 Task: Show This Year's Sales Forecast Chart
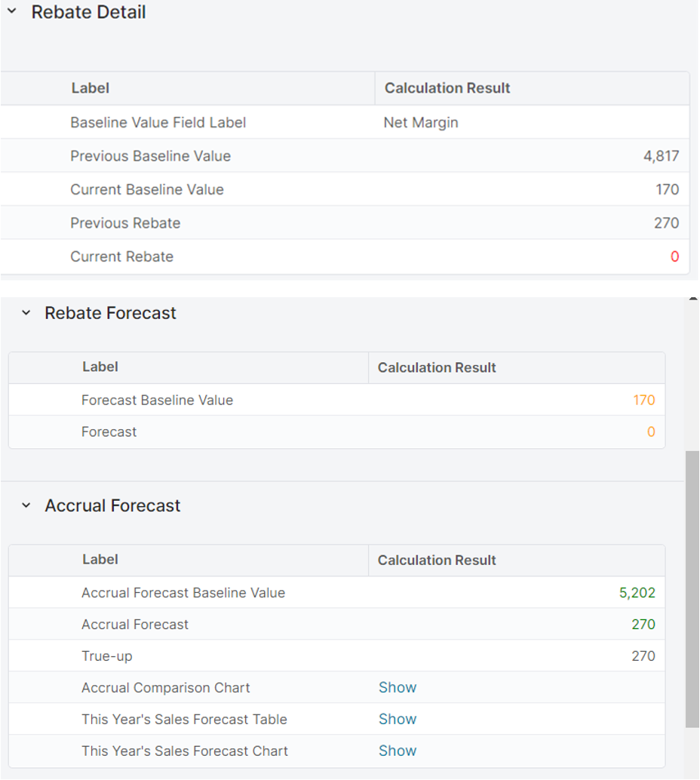point(397,751)
